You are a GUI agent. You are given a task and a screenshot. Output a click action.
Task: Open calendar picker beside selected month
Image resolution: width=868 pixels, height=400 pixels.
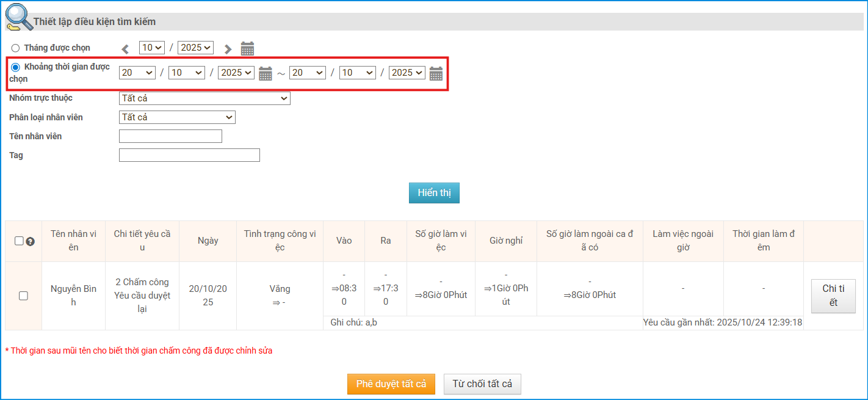tap(247, 49)
